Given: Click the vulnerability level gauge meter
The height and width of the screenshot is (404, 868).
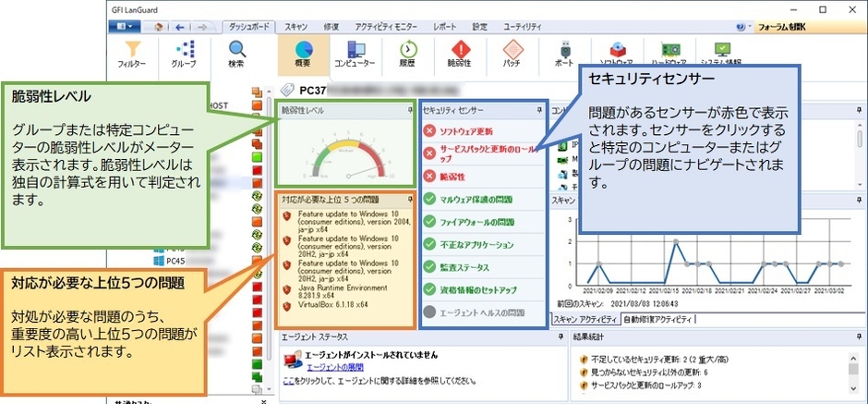Looking at the screenshot, I should click(x=348, y=153).
